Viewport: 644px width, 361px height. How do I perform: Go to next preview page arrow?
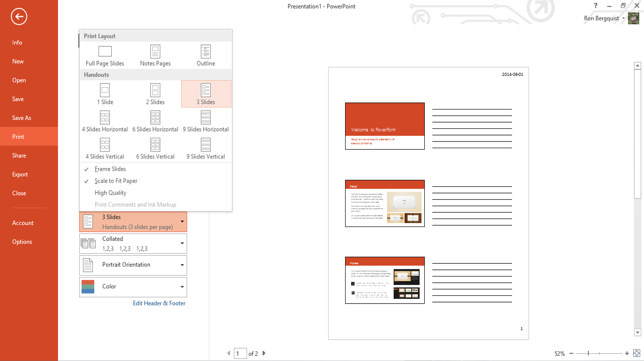(x=264, y=353)
